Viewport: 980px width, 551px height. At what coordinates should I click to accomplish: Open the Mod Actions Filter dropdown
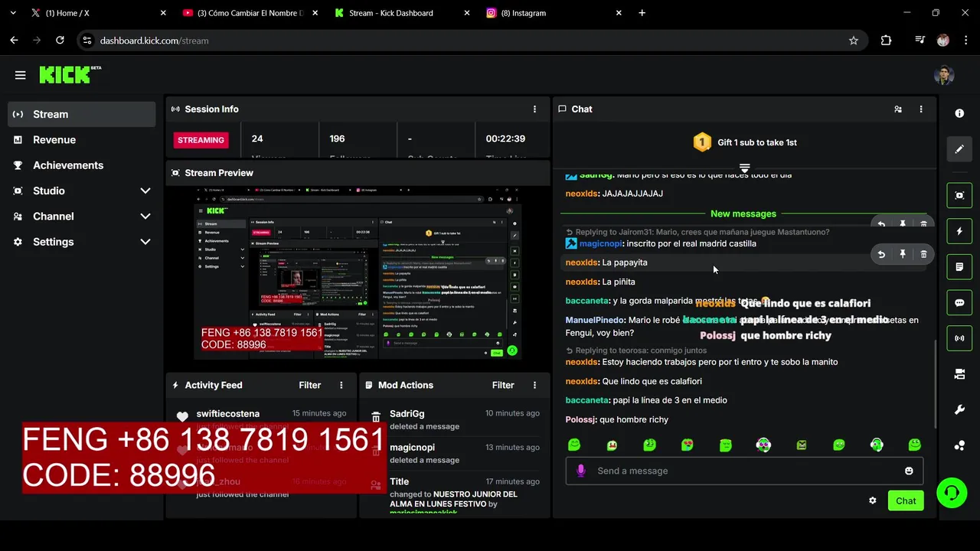503,385
